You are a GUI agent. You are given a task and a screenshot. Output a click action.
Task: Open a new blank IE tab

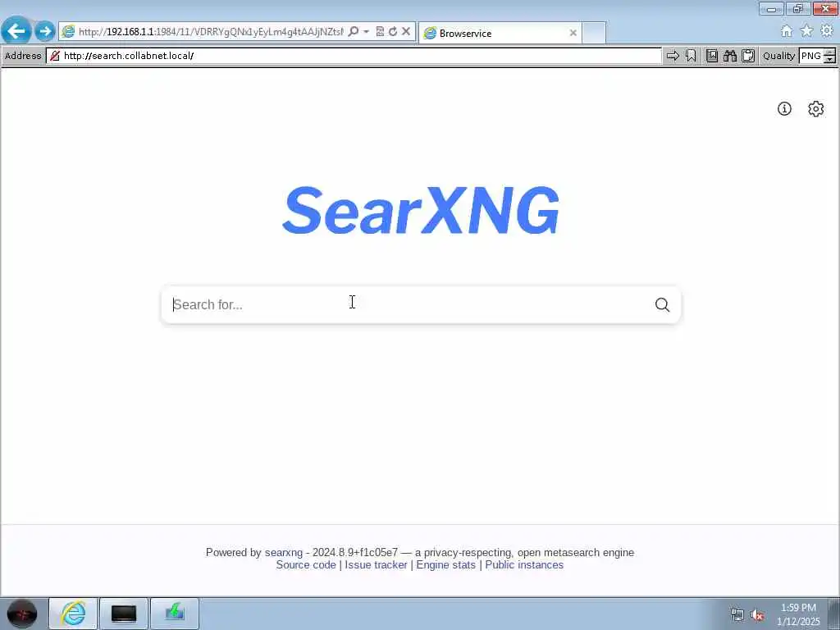click(x=594, y=33)
